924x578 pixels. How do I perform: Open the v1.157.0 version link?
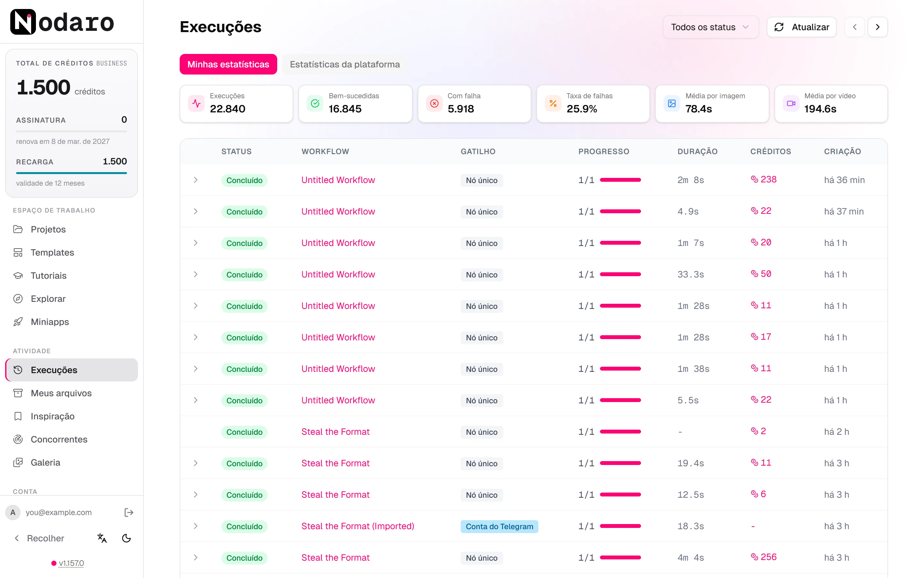pyautogui.click(x=72, y=563)
